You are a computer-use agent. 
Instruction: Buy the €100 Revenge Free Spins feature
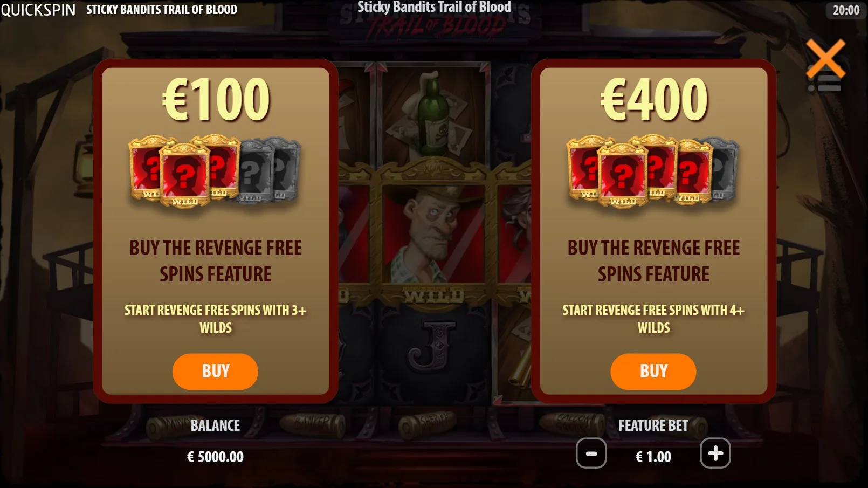click(215, 371)
